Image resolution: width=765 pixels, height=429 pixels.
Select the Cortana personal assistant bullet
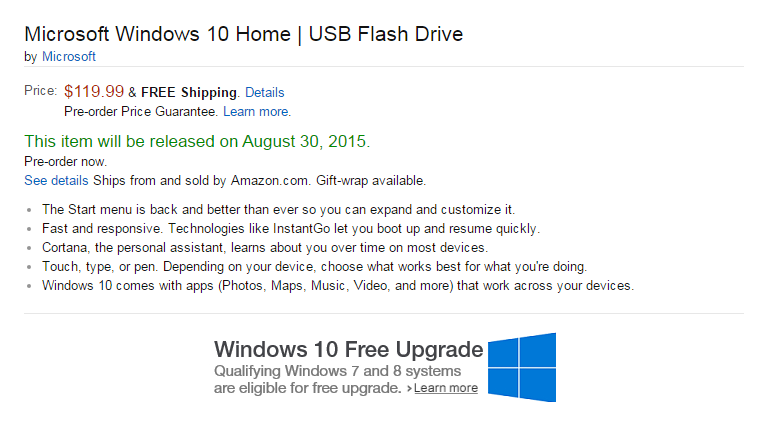[x=264, y=247]
